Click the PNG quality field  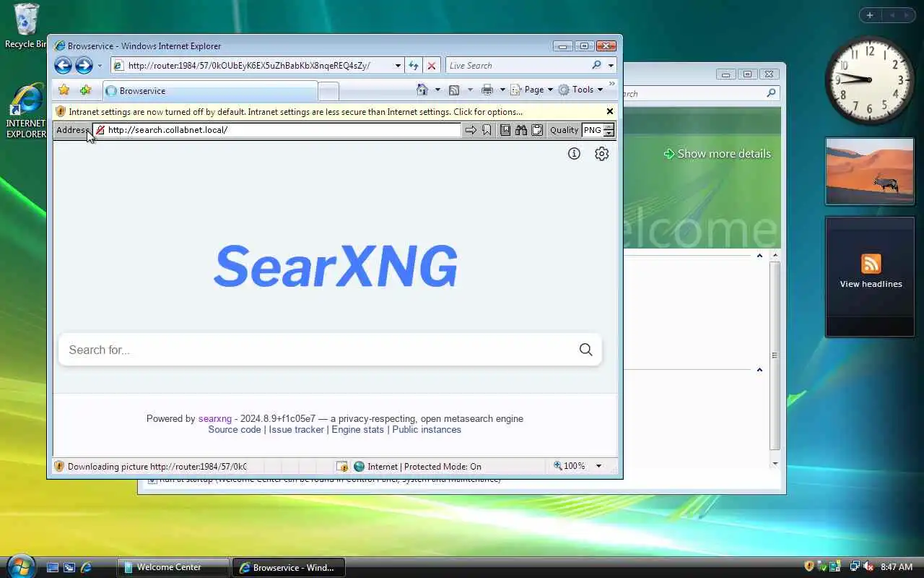pos(593,130)
